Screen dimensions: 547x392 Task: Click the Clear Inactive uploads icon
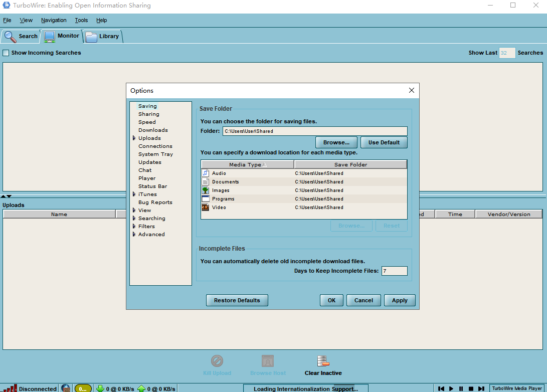click(323, 361)
